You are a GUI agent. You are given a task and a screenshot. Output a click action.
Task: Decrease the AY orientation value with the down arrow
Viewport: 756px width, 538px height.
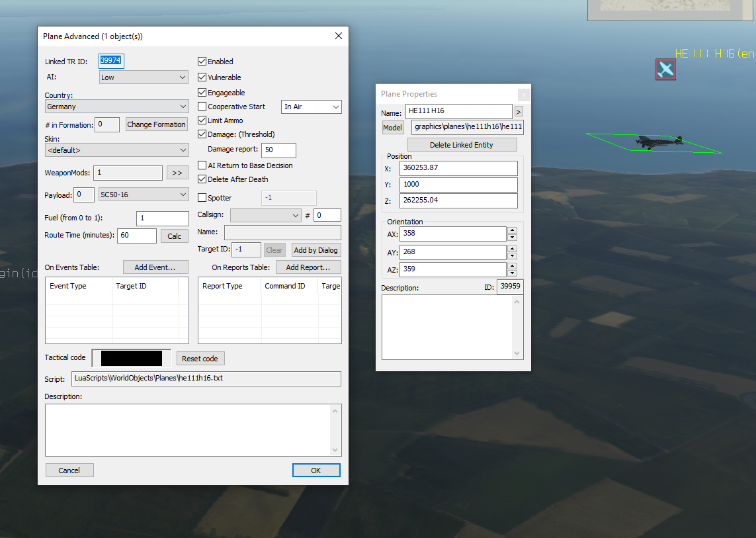(512, 255)
